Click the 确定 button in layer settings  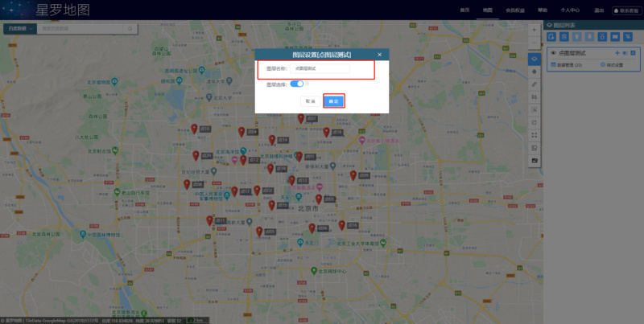point(333,101)
